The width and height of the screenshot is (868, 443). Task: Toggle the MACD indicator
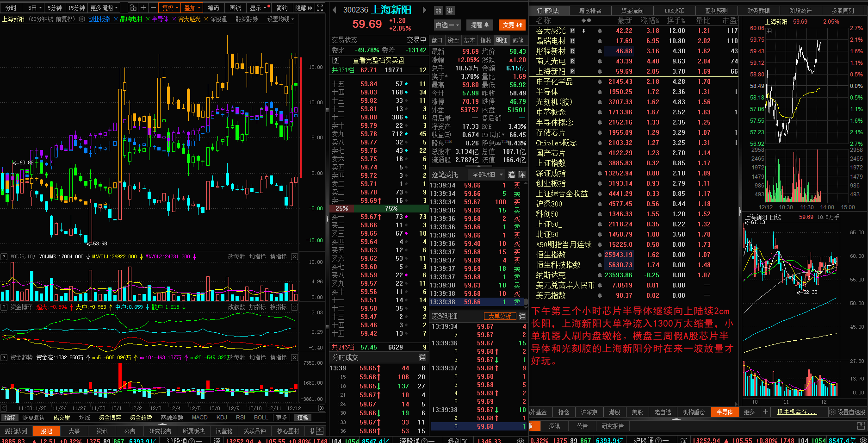pos(200,418)
